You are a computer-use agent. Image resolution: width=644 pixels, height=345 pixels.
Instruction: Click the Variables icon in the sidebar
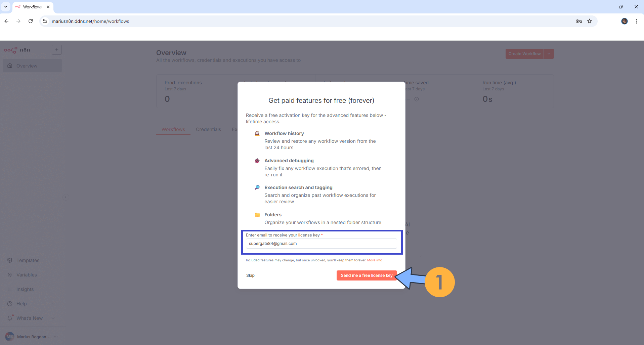point(10,275)
